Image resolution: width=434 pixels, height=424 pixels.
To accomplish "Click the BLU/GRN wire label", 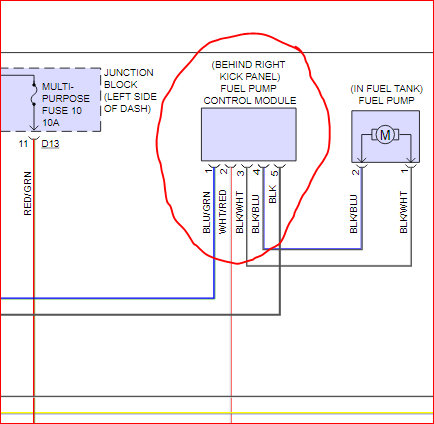I will click(207, 212).
